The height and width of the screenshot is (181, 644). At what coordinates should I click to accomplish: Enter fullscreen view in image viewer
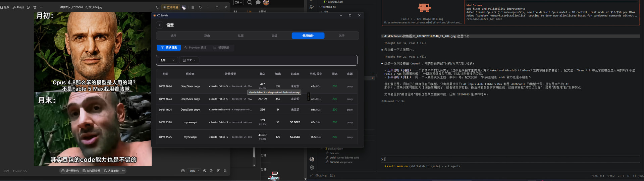(225, 171)
